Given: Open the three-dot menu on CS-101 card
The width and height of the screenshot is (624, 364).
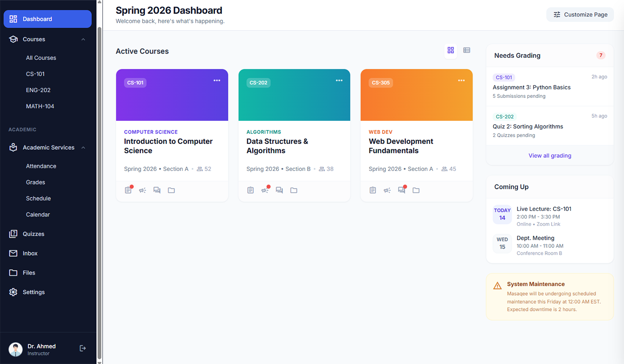Looking at the screenshot, I should coord(217,80).
